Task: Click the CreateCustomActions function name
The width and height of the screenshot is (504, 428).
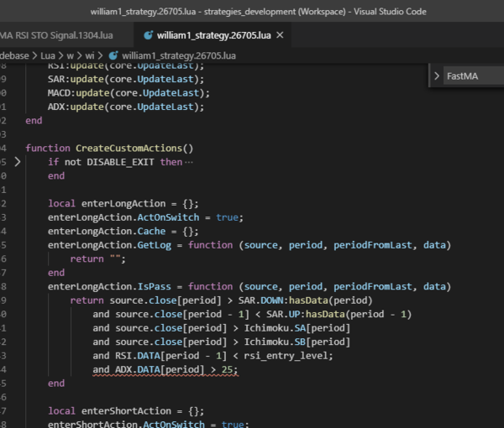Action: click(x=129, y=148)
